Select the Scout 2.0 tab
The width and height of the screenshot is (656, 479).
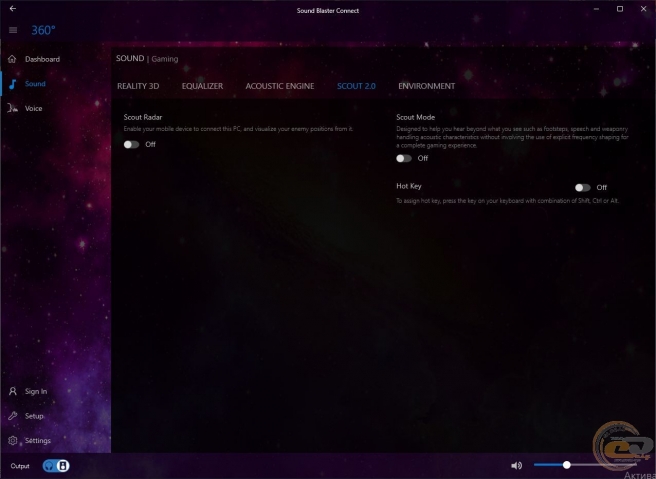[356, 86]
